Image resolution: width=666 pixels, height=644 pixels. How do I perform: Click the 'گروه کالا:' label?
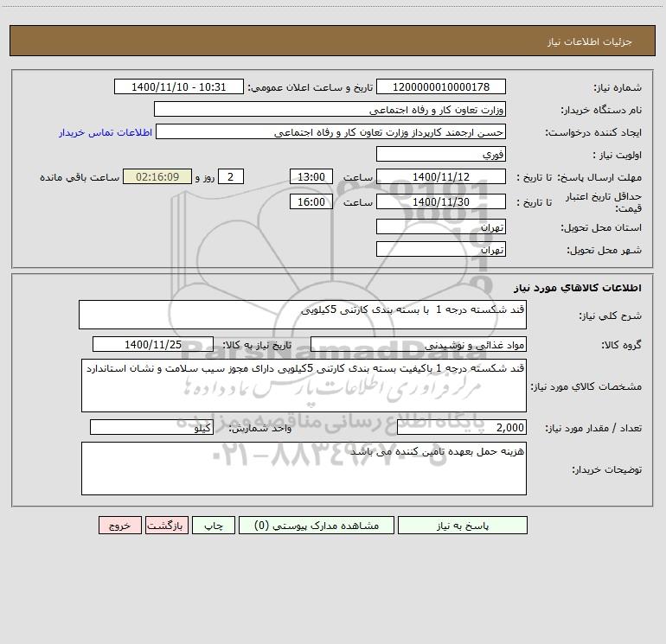point(621,345)
